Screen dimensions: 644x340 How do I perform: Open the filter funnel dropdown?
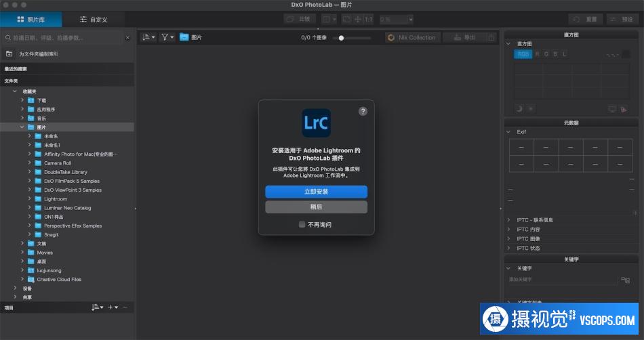pyautogui.click(x=167, y=37)
